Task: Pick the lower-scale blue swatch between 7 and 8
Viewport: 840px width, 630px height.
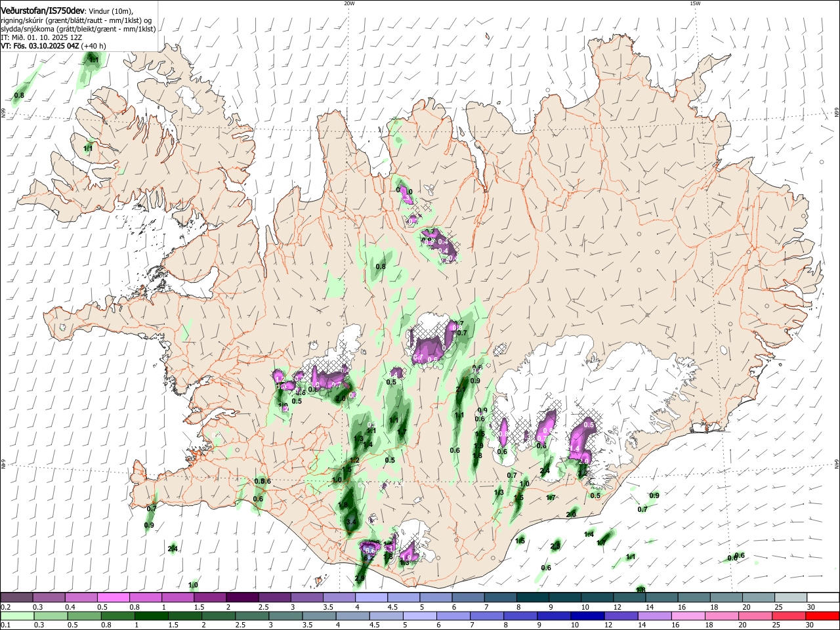Action: tap(488, 616)
